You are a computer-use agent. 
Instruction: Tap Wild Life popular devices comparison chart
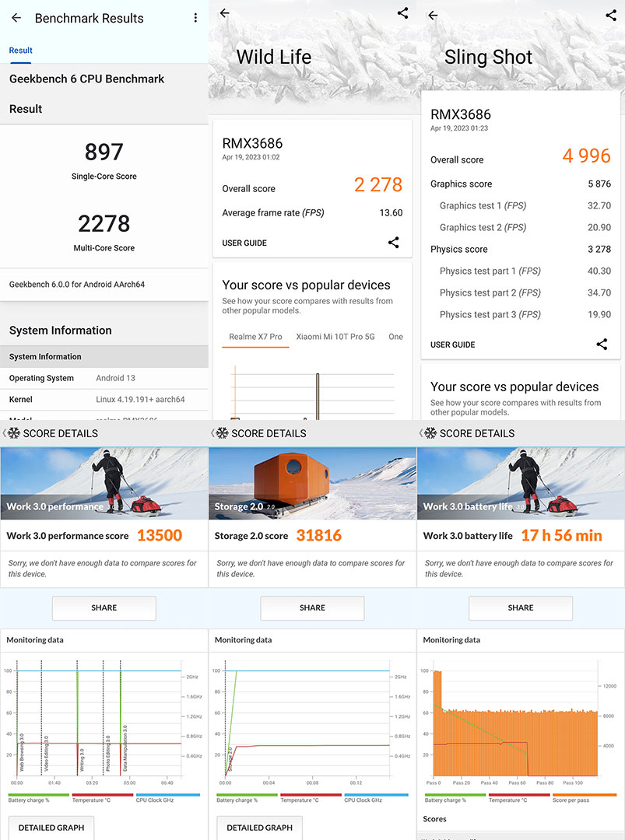313,393
